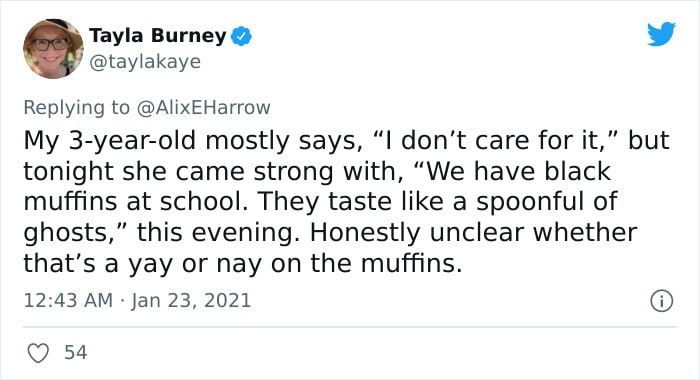This screenshot has height=380, width=700.
Task: Open Tayla Burney's profile photo
Action: [53, 49]
